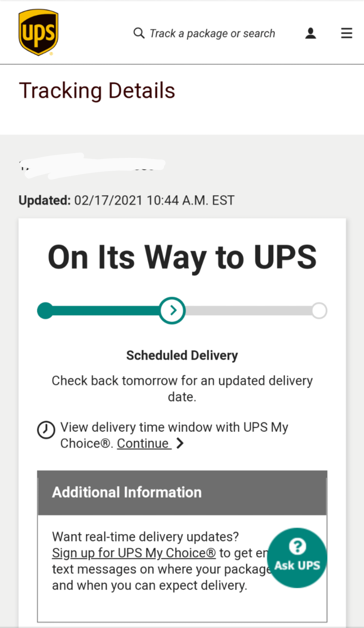364x628 pixels.
Task: Tap the search magnifier icon
Action: pyautogui.click(x=139, y=33)
